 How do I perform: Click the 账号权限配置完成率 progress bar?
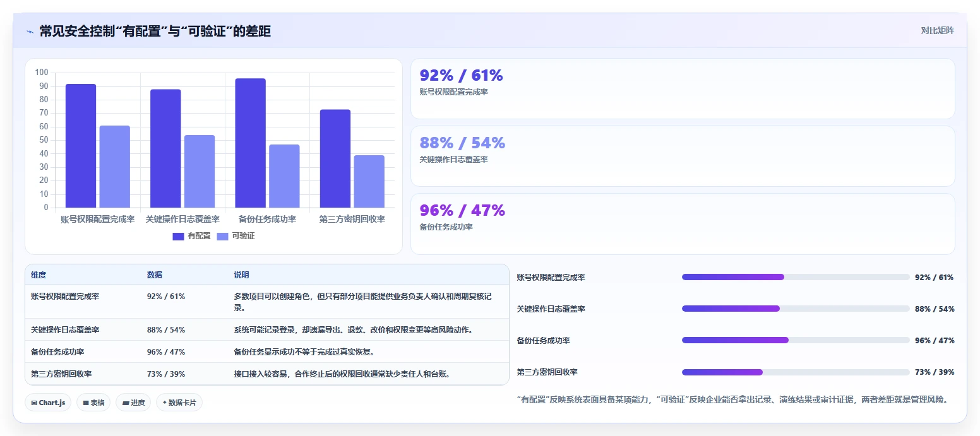[x=796, y=277]
